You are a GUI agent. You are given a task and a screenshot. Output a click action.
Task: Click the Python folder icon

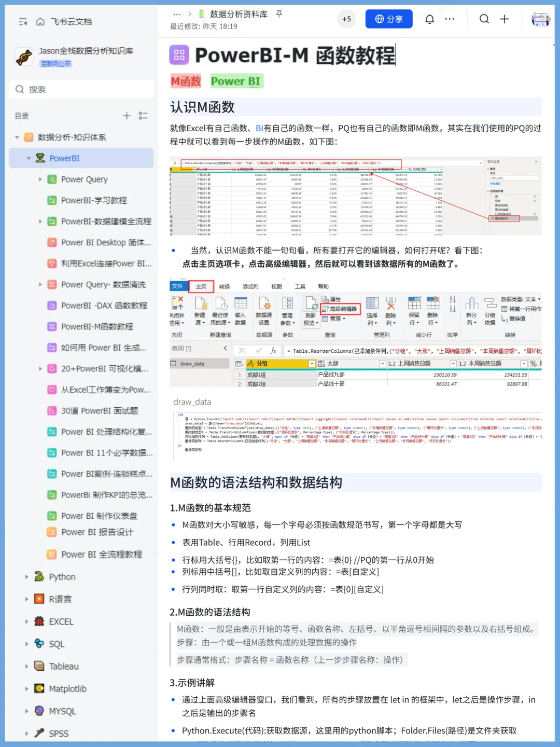tap(39, 576)
